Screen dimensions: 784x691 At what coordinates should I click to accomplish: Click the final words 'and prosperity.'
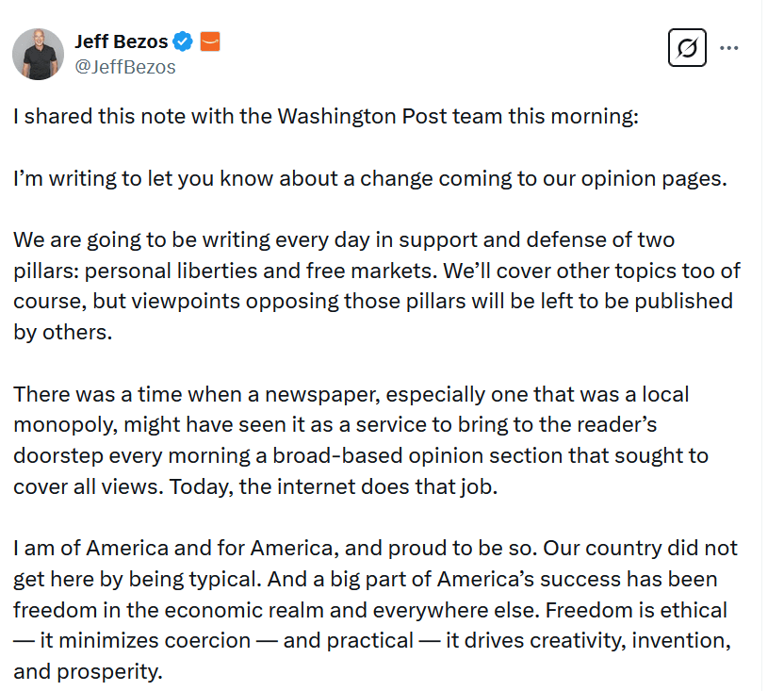pyautogui.click(x=89, y=670)
